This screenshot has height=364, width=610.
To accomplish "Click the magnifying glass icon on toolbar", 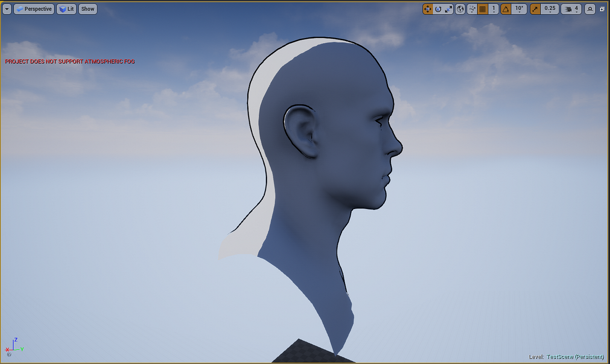I will point(590,9).
